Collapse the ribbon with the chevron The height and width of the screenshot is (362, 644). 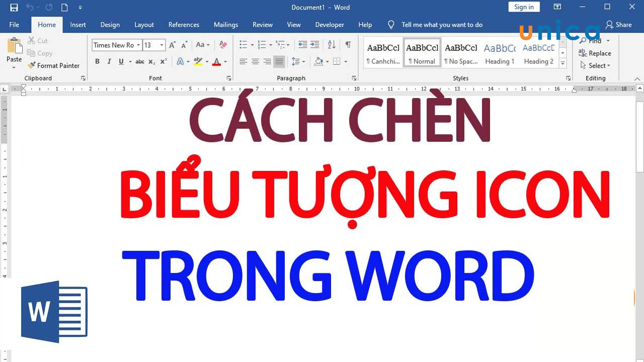pos(637,79)
